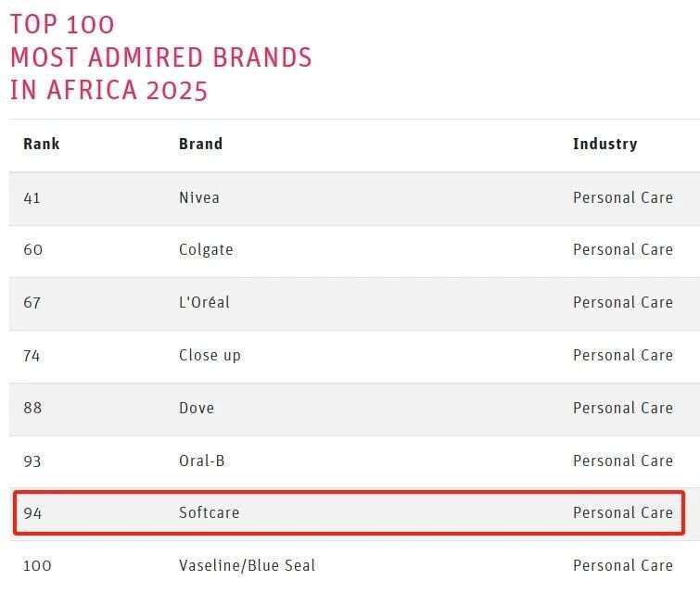Choose the Dove brand name
The height and width of the screenshot is (593, 700).
click(197, 408)
